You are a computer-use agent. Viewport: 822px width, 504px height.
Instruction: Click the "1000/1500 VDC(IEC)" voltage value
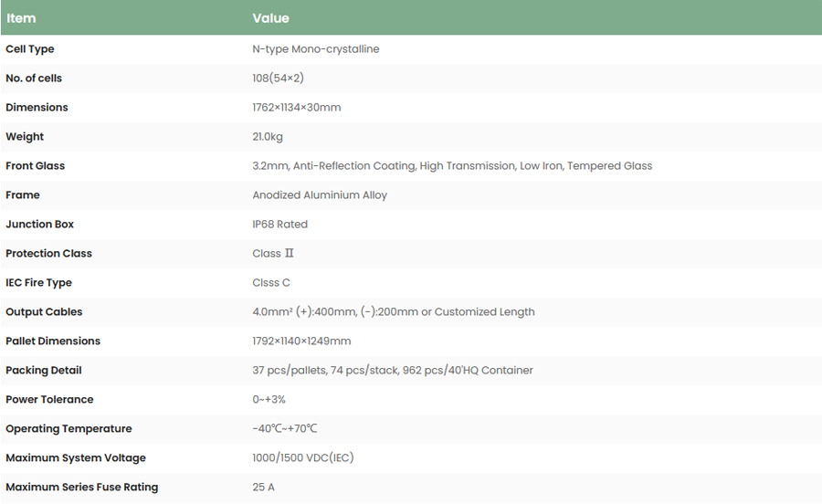tap(302, 458)
